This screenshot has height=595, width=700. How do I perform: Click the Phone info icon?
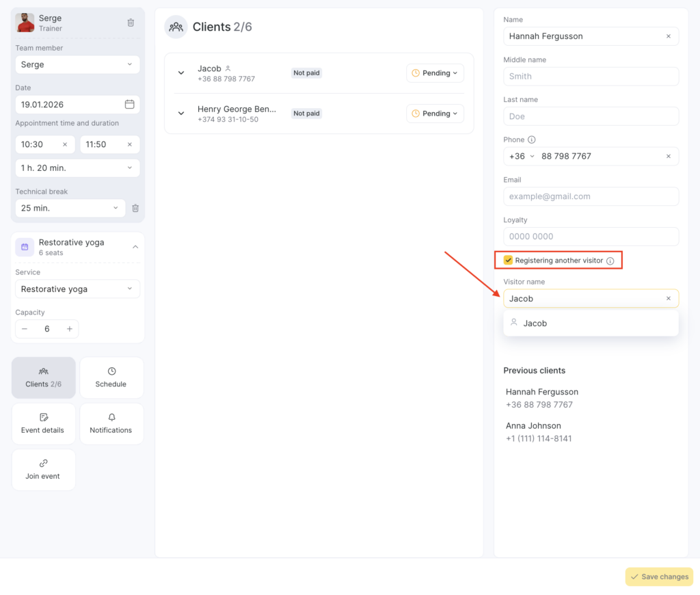click(532, 140)
